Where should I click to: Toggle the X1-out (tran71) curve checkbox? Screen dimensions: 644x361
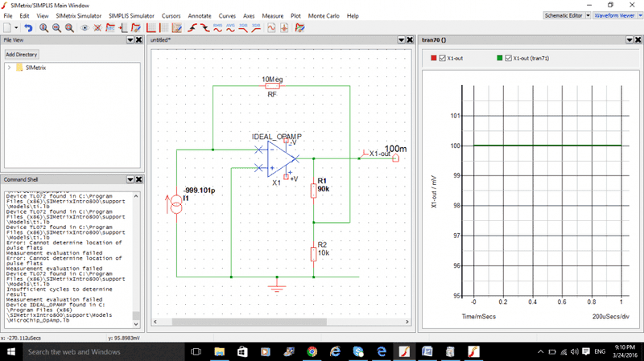[x=509, y=59]
